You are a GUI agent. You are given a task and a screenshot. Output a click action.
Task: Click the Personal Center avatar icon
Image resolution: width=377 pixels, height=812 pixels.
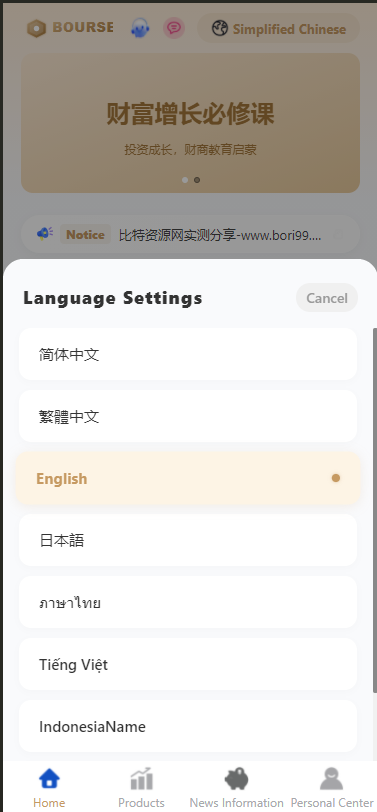pyautogui.click(x=331, y=778)
